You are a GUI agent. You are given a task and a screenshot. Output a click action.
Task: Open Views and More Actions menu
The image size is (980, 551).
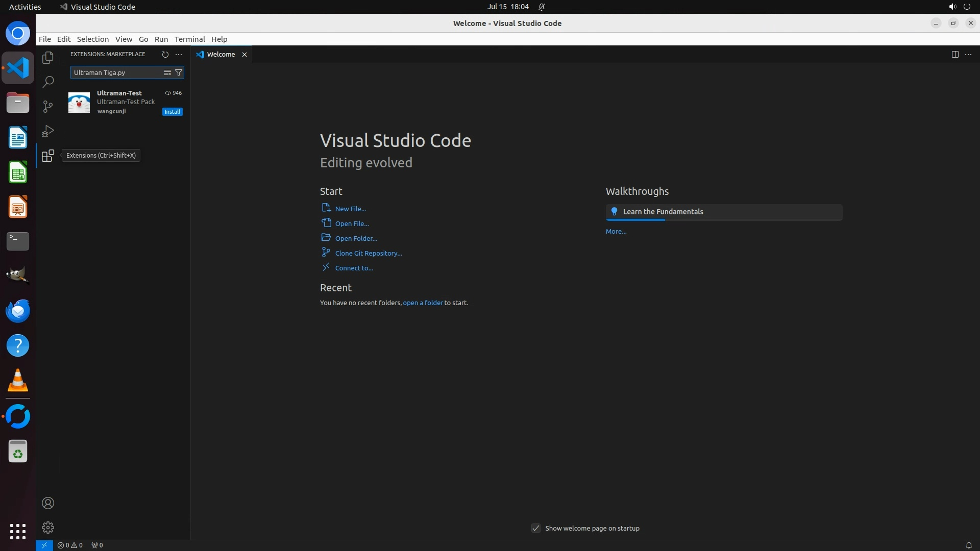tap(178, 54)
